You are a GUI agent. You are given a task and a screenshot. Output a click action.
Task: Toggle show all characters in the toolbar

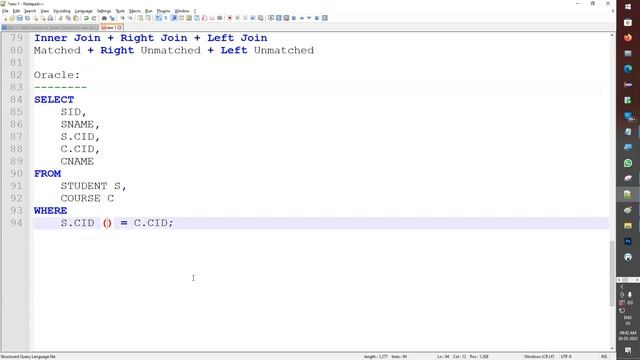(x=166, y=18)
